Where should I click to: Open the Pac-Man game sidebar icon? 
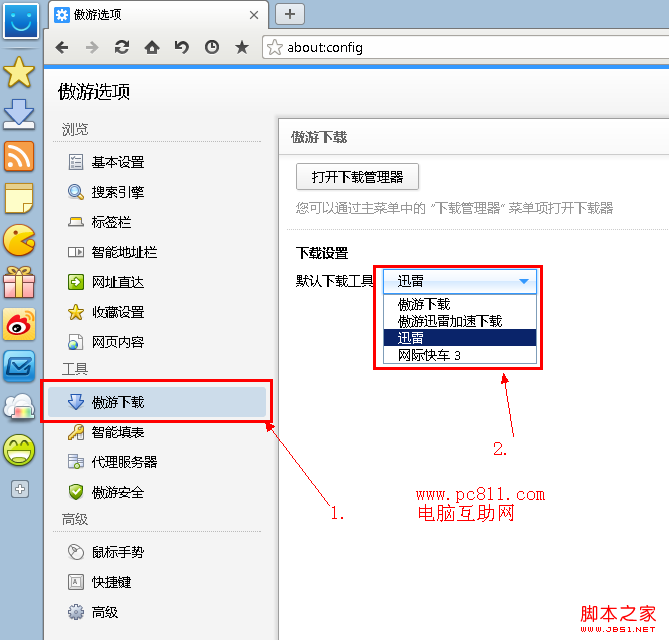point(19,240)
